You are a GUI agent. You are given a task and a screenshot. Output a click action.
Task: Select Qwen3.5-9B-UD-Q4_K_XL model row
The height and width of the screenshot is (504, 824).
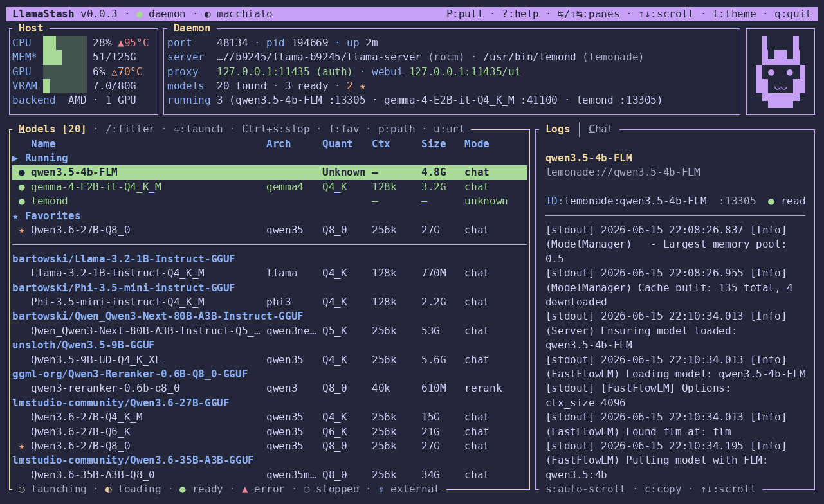click(269, 359)
